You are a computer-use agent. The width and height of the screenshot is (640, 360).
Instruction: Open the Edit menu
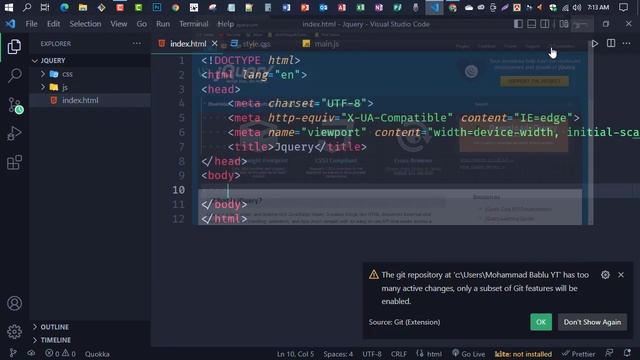[53, 24]
